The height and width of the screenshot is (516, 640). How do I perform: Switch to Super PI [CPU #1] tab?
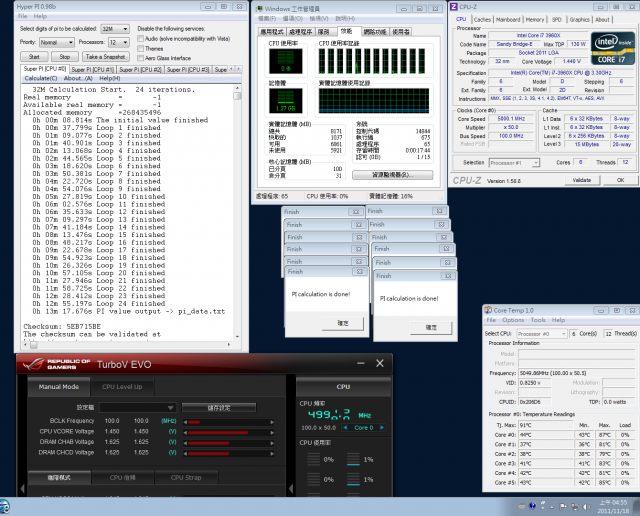92,70
